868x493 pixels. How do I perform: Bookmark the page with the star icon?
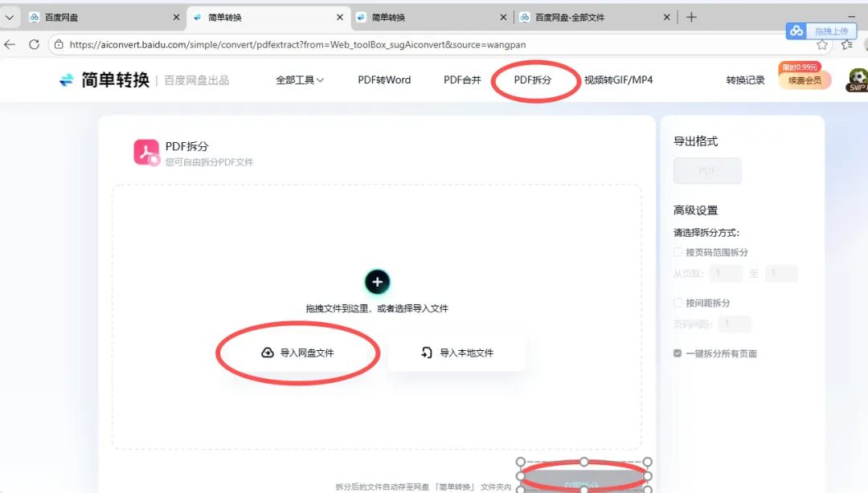(x=822, y=45)
